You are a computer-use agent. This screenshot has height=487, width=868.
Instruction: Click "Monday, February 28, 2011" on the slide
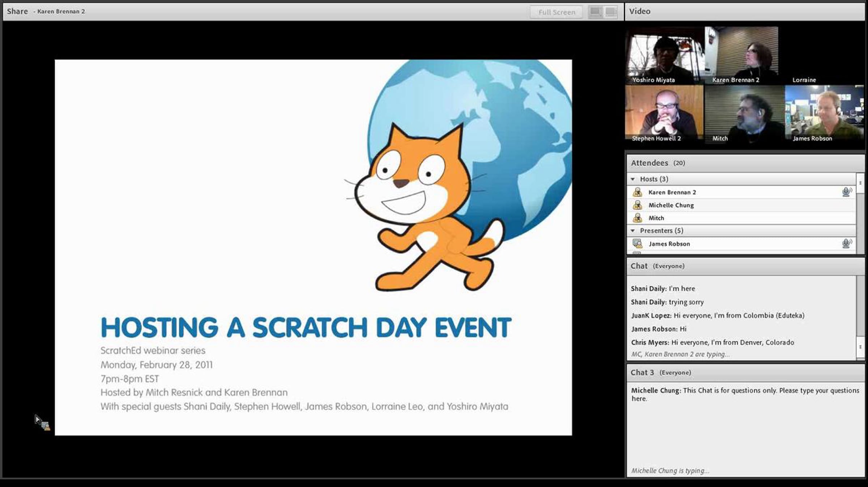click(157, 365)
